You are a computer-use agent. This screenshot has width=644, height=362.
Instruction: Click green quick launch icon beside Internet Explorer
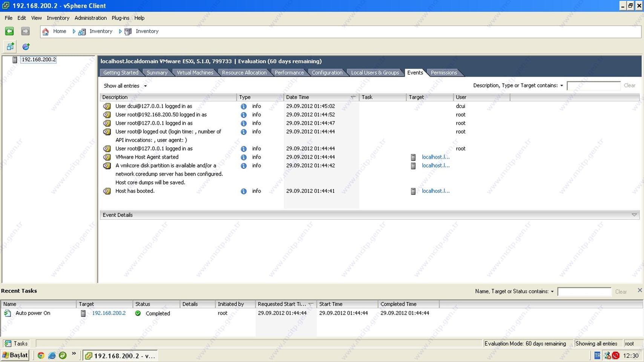63,356
